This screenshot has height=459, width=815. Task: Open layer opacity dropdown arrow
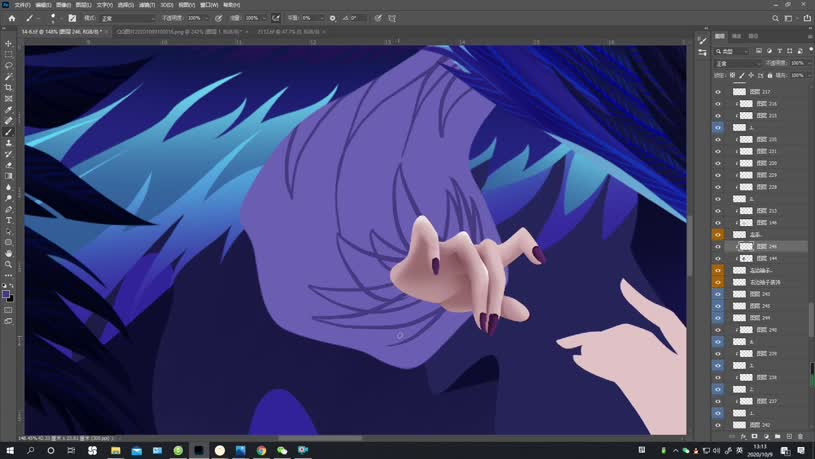(809, 63)
